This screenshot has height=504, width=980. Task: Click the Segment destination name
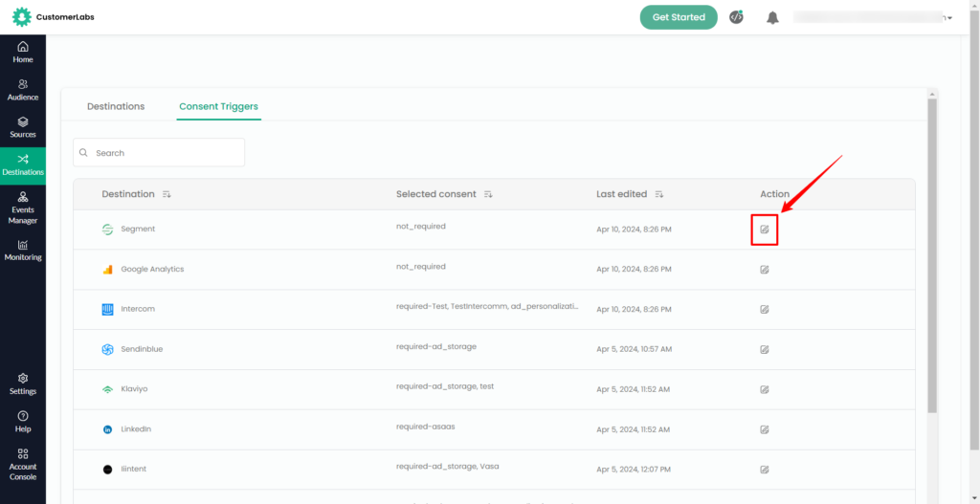click(x=138, y=230)
